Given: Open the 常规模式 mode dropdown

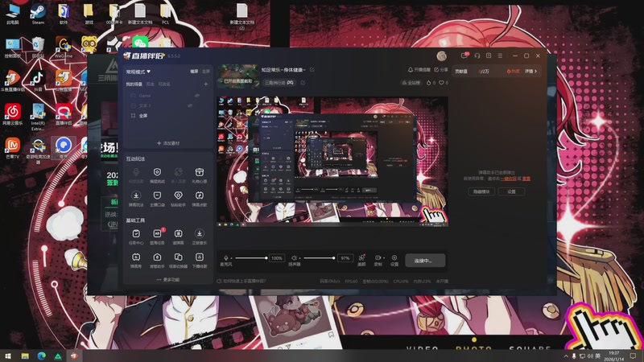Looking at the screenshot, I should [x=138, y=72].
